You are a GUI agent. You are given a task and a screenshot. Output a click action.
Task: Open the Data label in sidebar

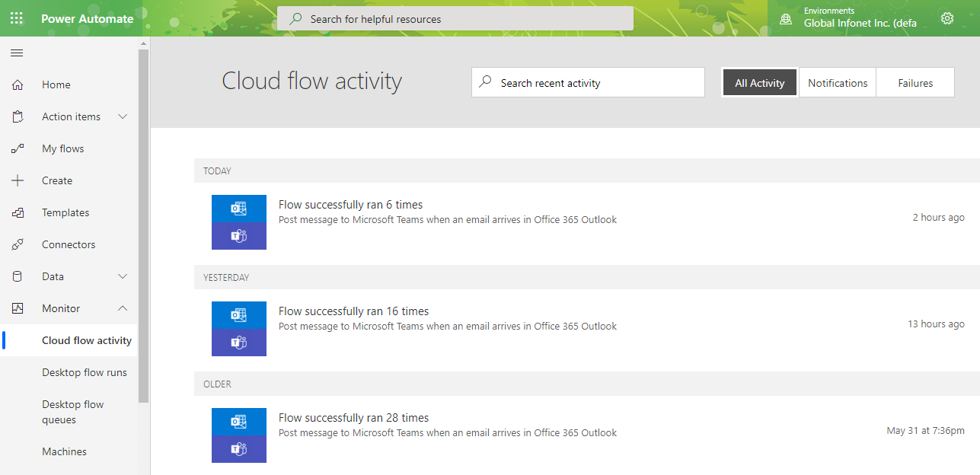[x=53, y=276]
